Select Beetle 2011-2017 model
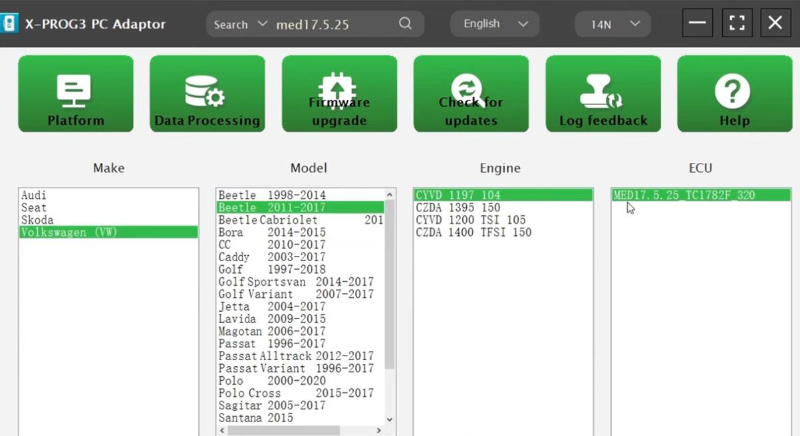 tap(300, 208)
